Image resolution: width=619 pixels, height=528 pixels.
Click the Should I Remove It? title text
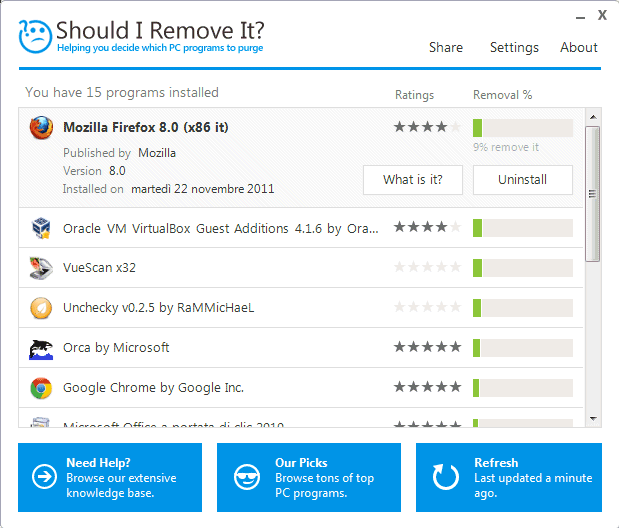click(x=160, y=30)
